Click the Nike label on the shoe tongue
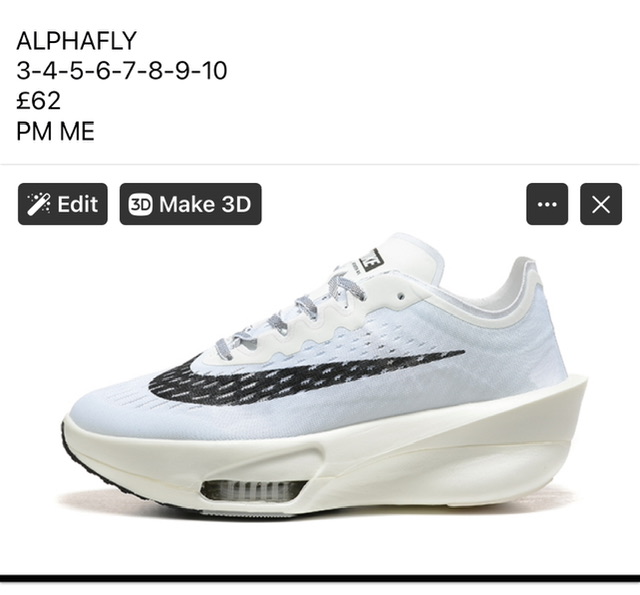This screenshot has height=595, width=640. (371, 260)
